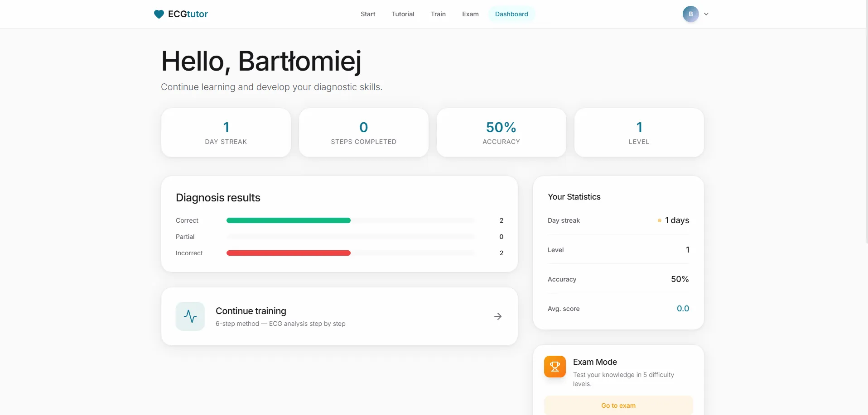Image resolution: width=868 pixels, height=415 pixels.
Task: Click the Day Streak stat card
Action: click(x=226, y=133)
